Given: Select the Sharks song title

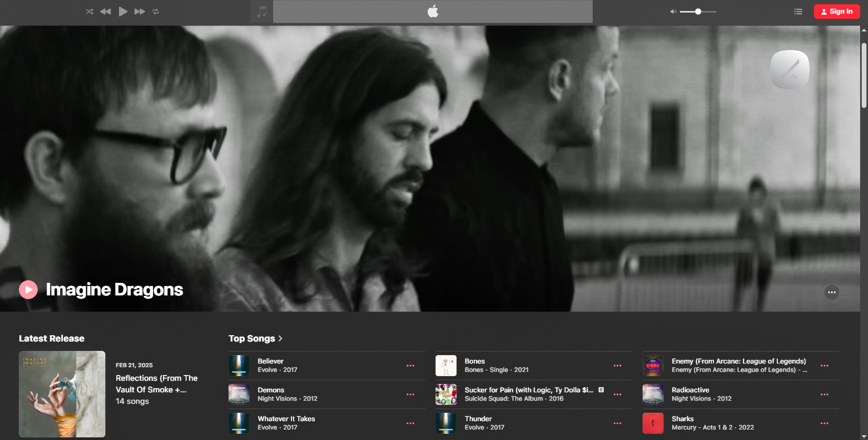Looking at the screenshot, I should click(x=682, y=419).
